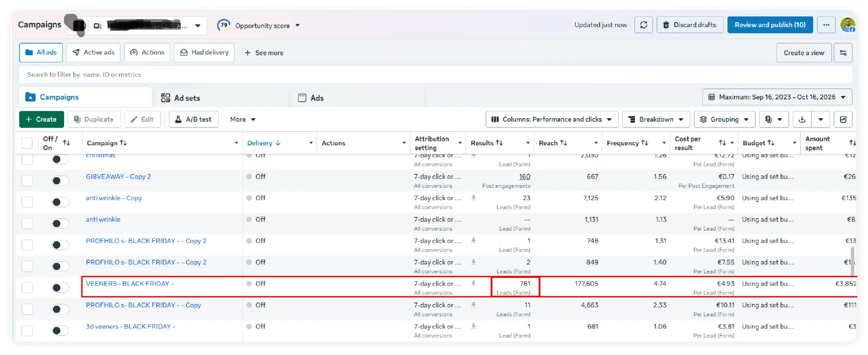Click sort arrows beside Reach header
The image size is (868, 355).
(x=563, y=143)
